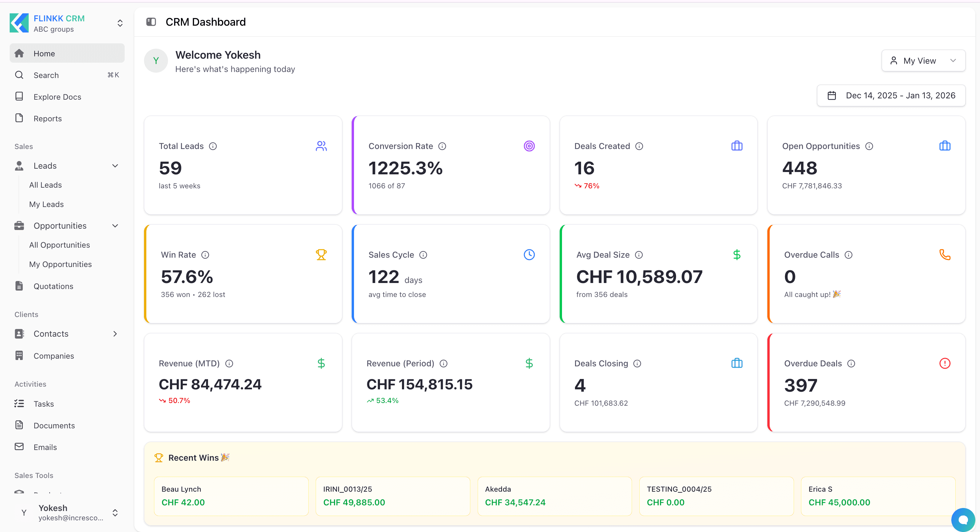Viewport: 980px width, 532px height.
Task: Click the 53.4% increase on Revenue (Period)
Action: click(x=382, y=401)
